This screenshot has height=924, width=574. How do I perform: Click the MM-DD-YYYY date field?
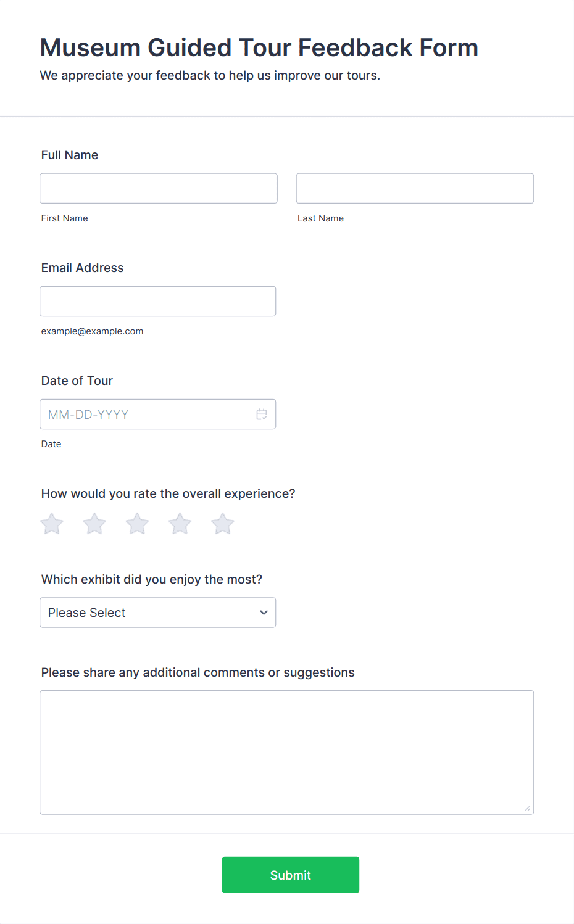(x=158, y=415)
